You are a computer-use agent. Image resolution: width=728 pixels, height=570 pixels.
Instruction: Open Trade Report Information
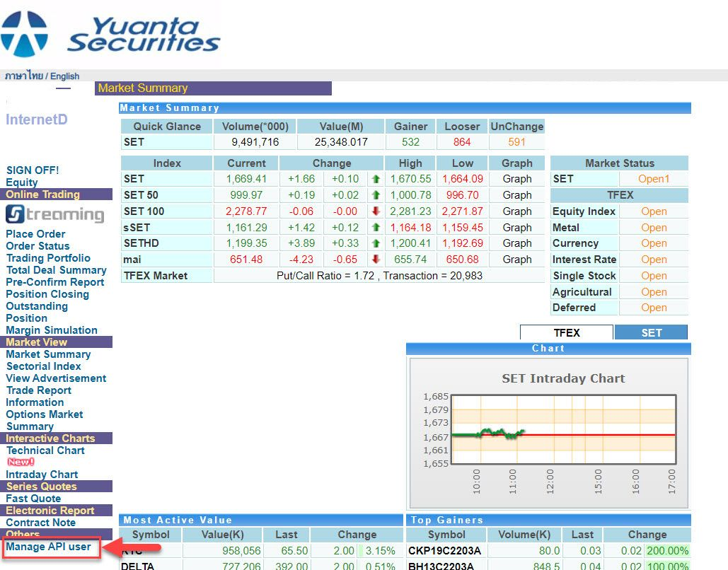point(38,397)
